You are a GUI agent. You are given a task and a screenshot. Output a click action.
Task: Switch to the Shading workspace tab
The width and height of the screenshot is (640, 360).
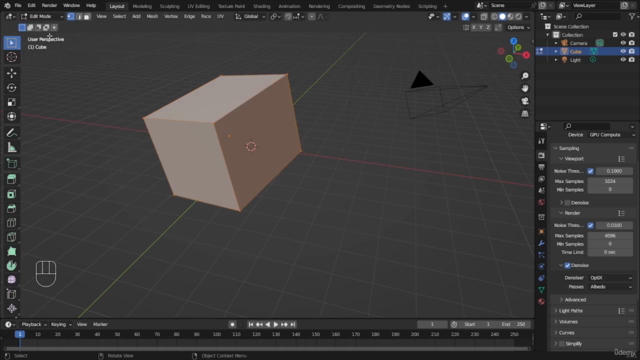[262, 6]
